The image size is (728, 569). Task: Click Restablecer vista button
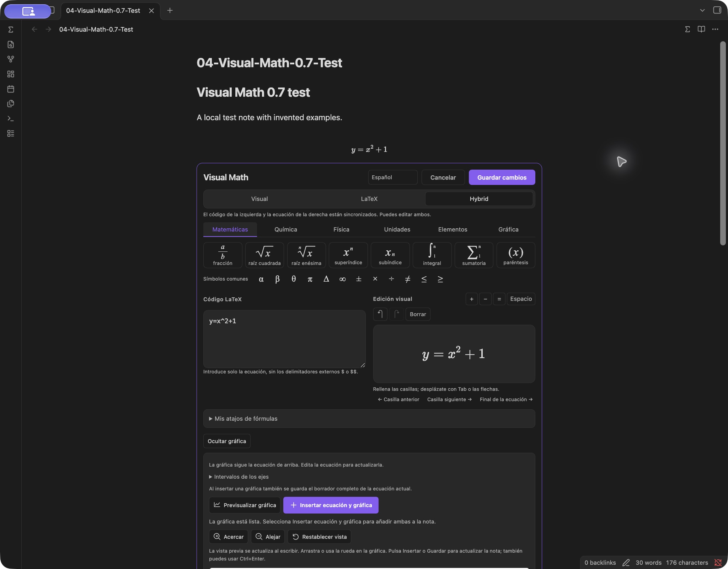point(319,537)
